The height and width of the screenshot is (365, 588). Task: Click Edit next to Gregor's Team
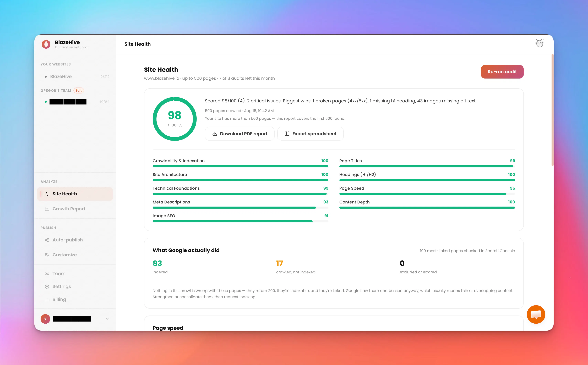coord(79,91)
